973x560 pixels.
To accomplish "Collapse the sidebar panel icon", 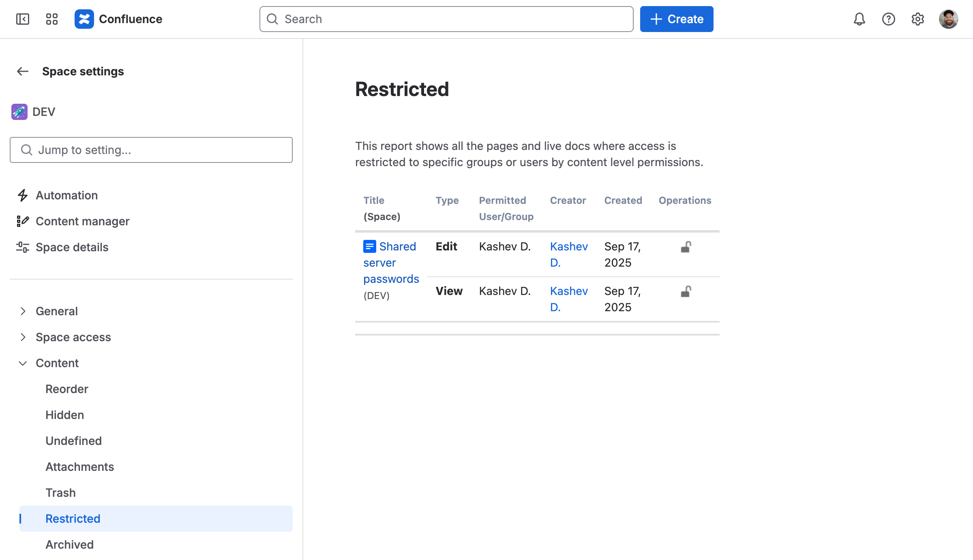I will (23, 19).
